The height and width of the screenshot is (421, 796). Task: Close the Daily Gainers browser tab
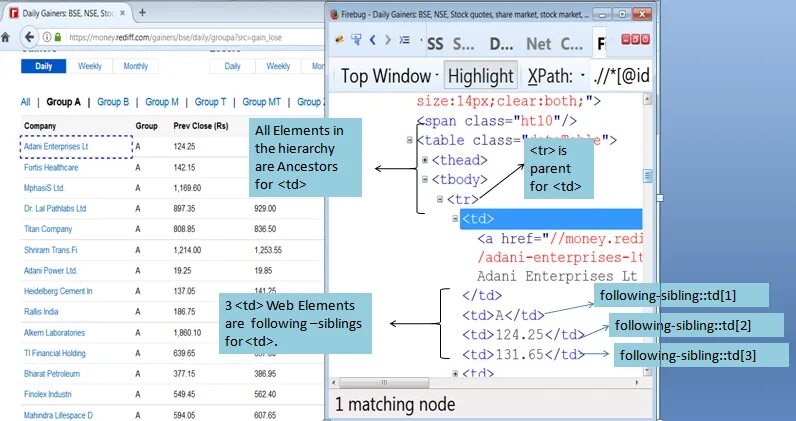click(122, 13)
